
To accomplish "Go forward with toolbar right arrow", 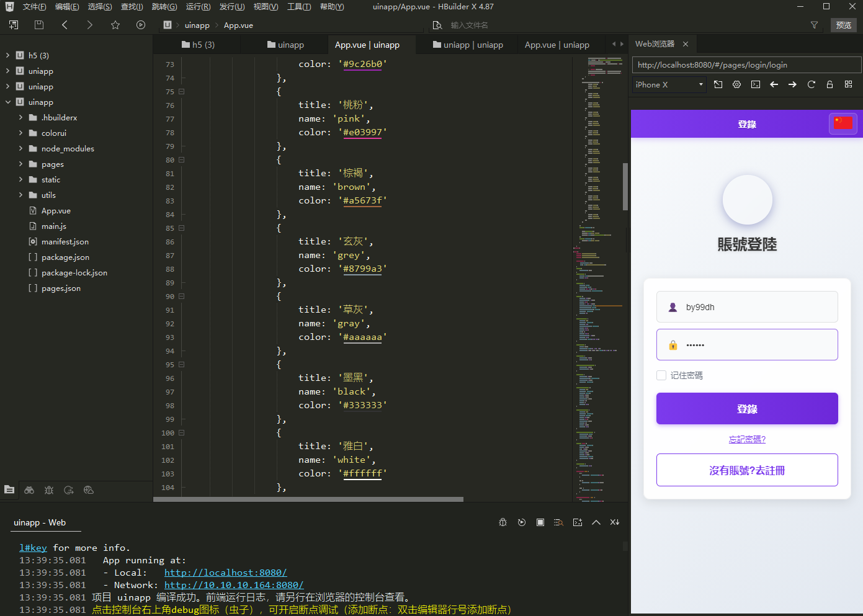I will pyautogui.click(x=90, y=25).
